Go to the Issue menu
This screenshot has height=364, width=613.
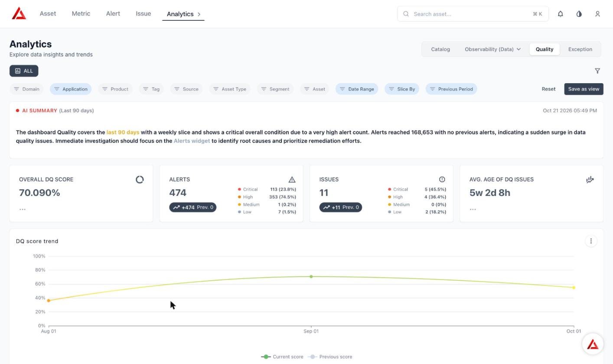pos(143,13)
